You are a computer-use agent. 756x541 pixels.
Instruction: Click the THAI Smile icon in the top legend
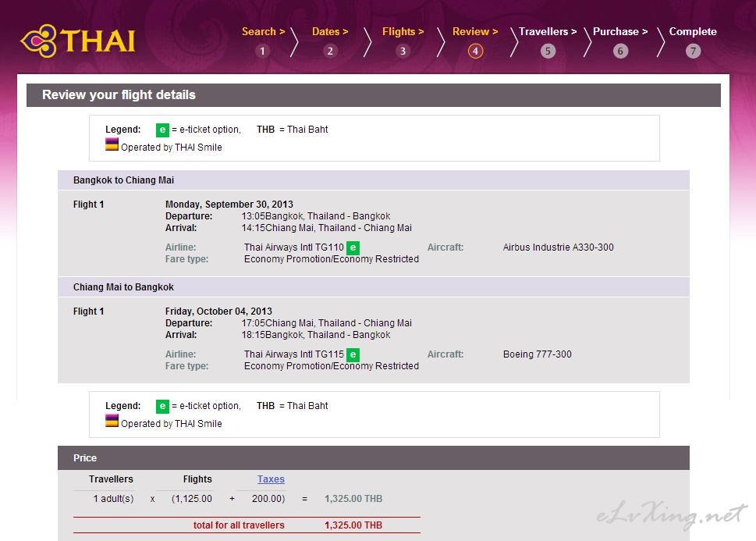[112, 144]
